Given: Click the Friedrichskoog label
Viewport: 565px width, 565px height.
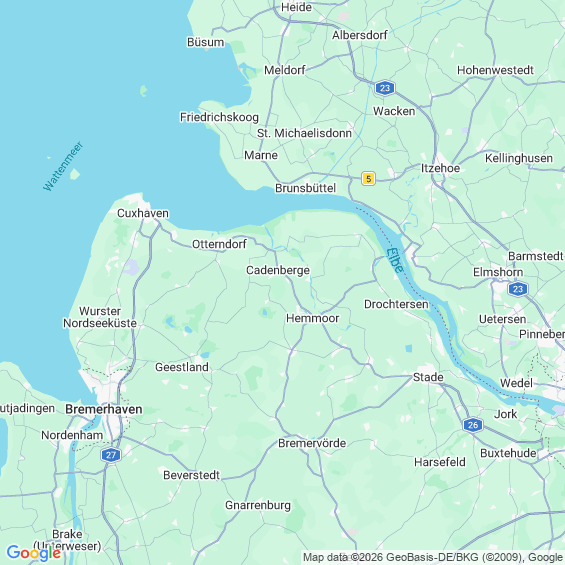Looking at the screenshot, I should [219, 117].
